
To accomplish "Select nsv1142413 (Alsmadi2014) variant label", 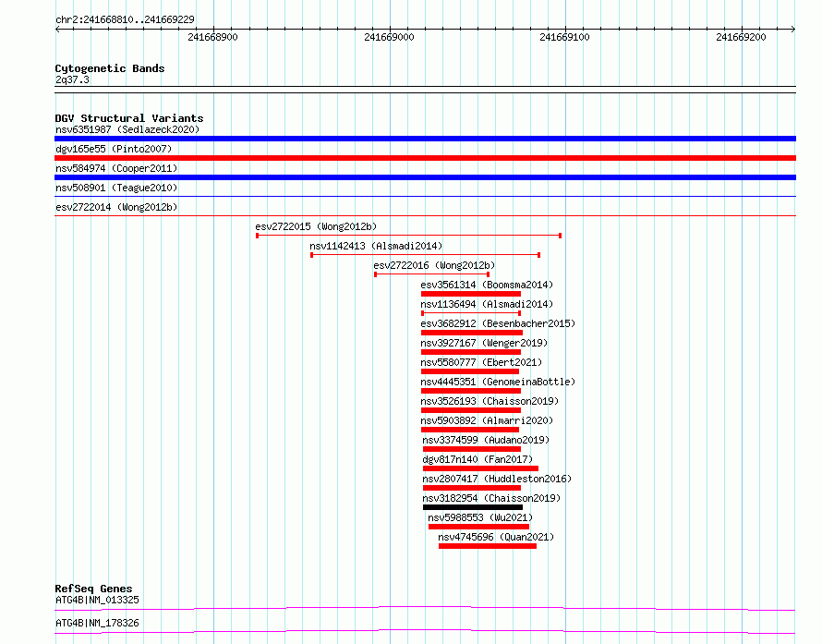I will tap(376, 246).
